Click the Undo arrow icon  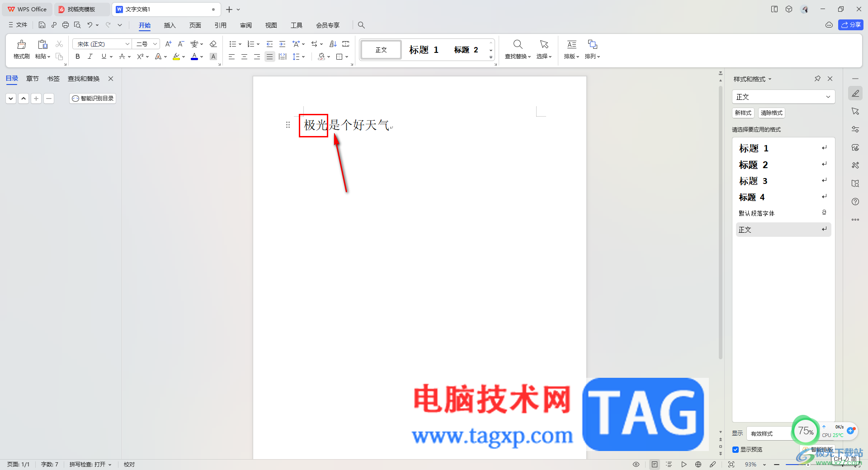(x=90, y=25)
